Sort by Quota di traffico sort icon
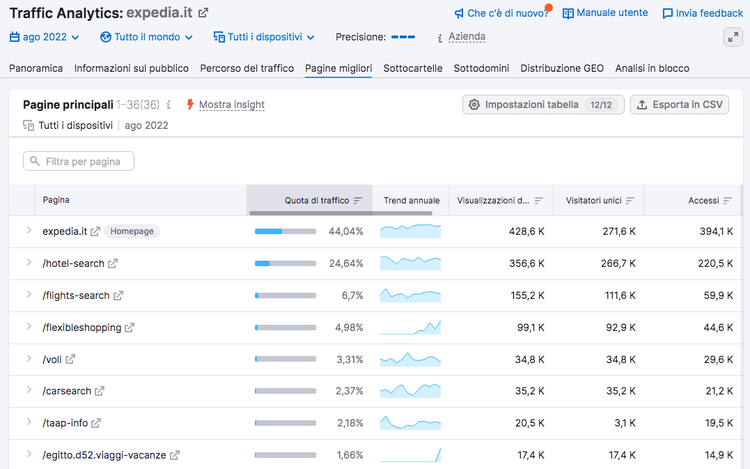Screen dimensions: 750x469 click(358, 201)
